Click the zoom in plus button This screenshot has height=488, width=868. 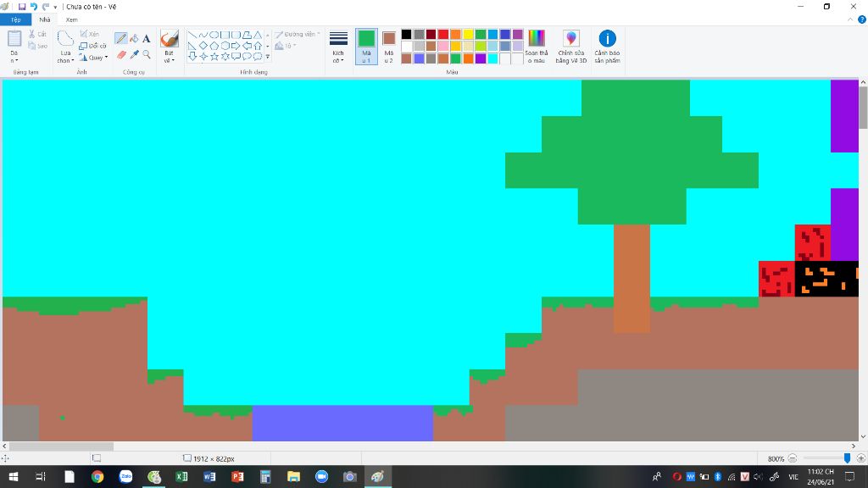point(861,458)
